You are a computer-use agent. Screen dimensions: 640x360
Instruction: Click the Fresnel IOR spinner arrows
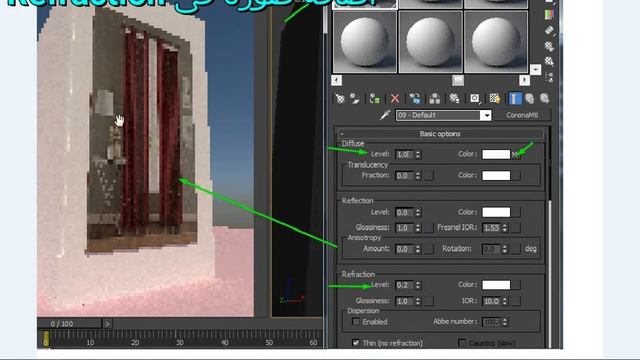505,228
